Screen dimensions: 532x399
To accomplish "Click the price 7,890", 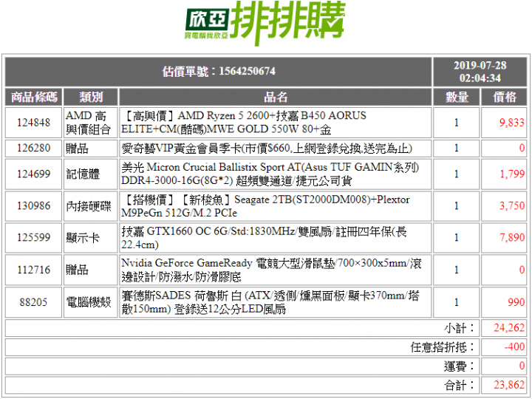I will click(511, 237).
